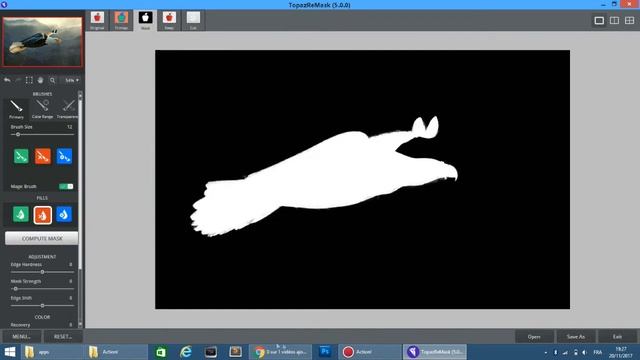The width and height of the screenshot is (640, 360).
Task: Open Action! recorder in taskbar
Action: (370, 352)
